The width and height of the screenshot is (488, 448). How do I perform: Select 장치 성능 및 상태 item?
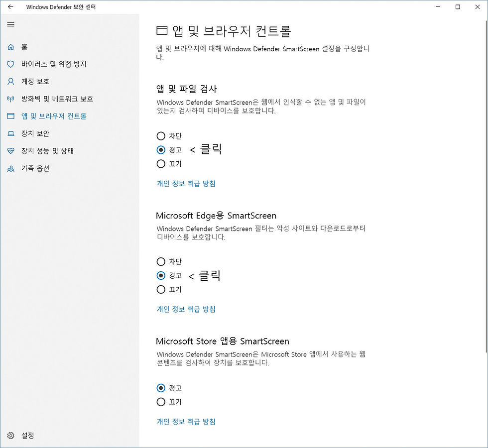[47, 151]
